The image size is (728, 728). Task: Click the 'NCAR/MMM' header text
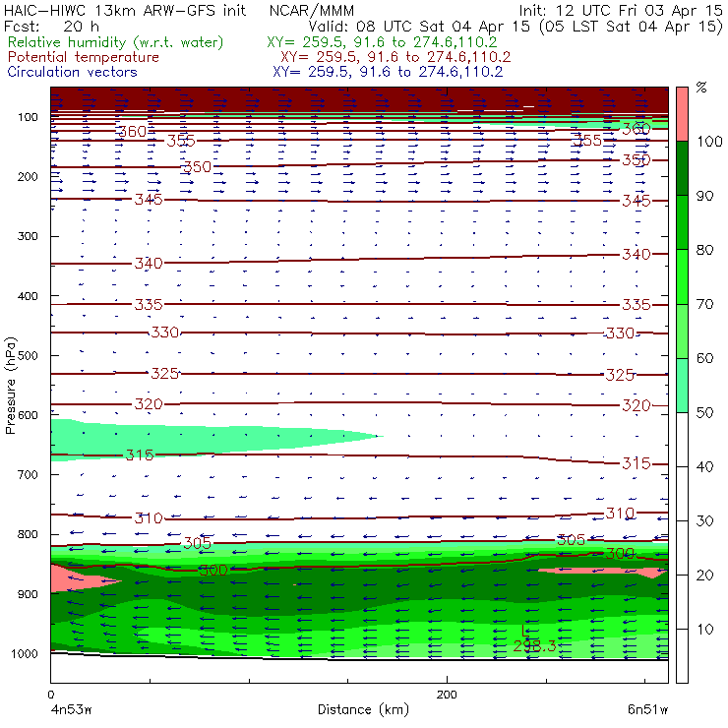[312, 11]
